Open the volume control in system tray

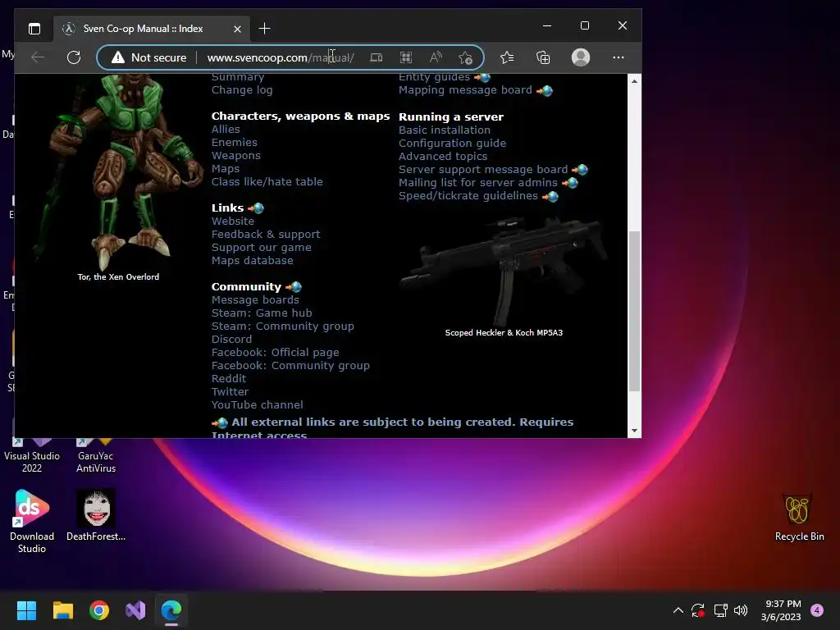[741, 610]
